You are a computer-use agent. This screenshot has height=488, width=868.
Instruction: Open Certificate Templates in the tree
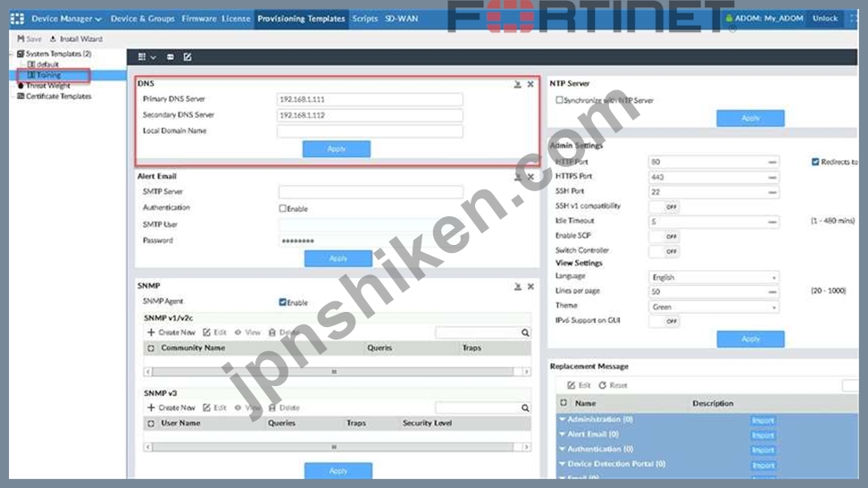(x=54, y=96)
